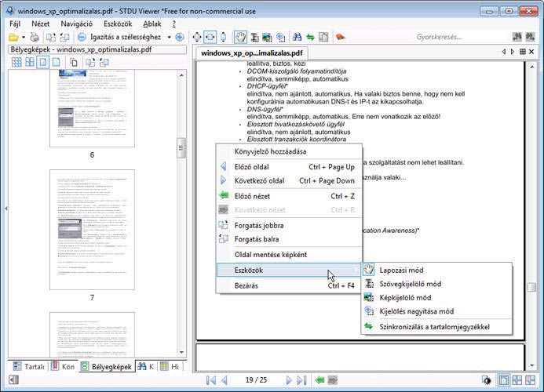Click the zoom out minus icon
The width and height of the screenshot is (544, 392).
pyautogui.click(x=82, y=37)
